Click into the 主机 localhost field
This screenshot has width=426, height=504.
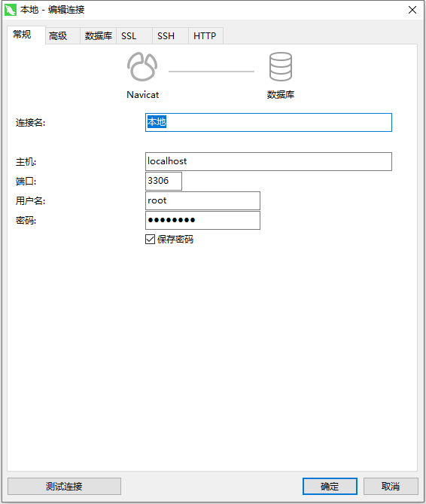[x=269, y=161]
